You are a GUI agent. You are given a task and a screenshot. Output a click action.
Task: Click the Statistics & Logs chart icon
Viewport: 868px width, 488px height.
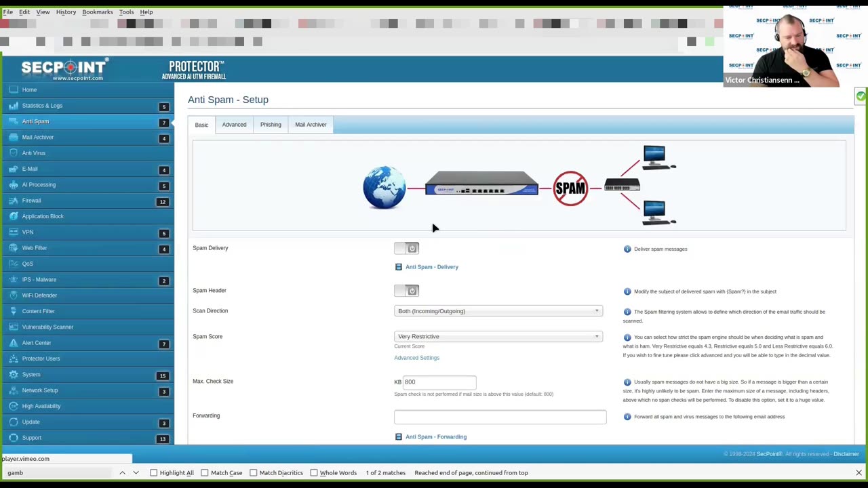[14, 106]
